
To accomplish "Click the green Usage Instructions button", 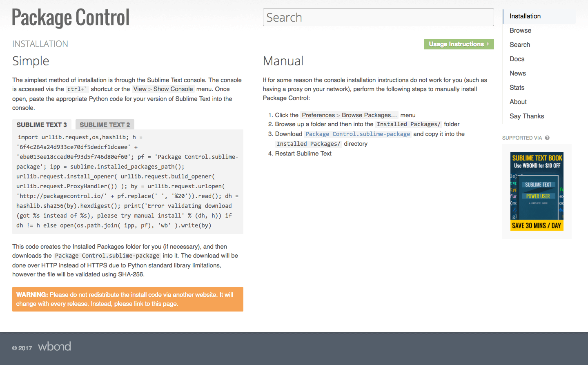I will [x=459, y=44].
